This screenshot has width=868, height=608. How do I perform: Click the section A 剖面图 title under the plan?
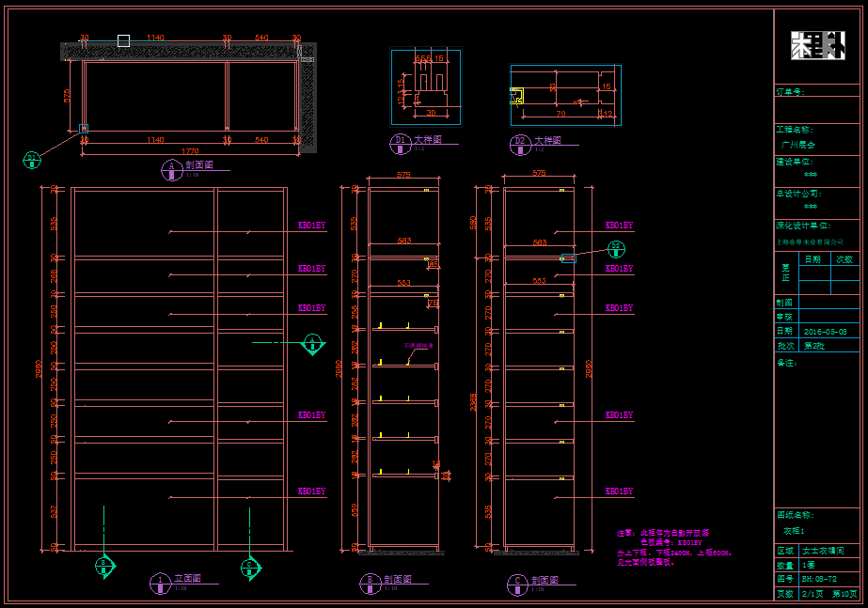(x=171, y=168)
